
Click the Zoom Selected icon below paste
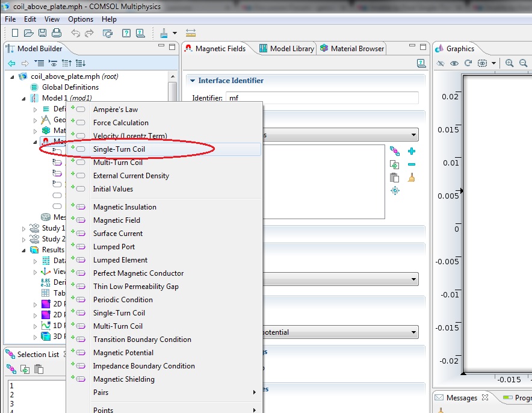395,191
